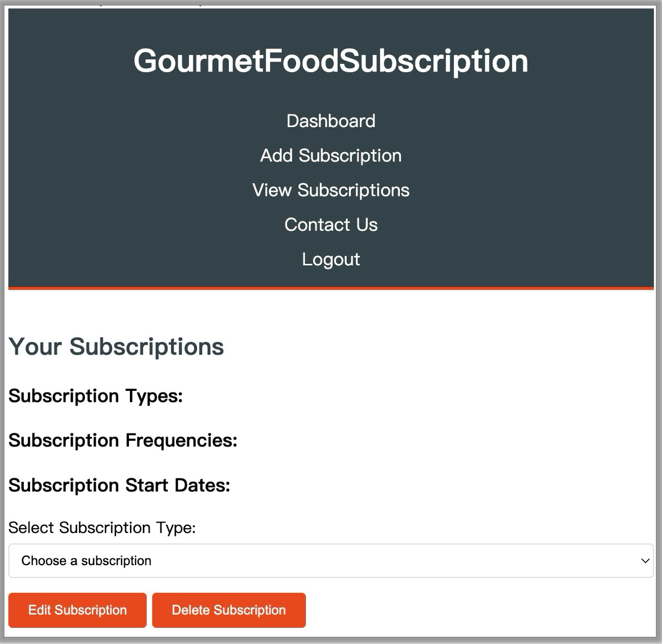Viewport: 662px width, 644px height.
Task: Open the Choose a subscription dropdown
Action: 331,561
